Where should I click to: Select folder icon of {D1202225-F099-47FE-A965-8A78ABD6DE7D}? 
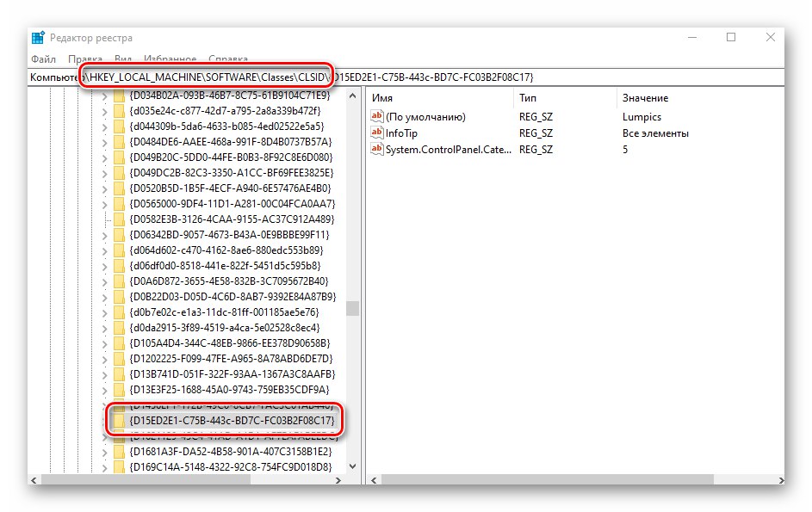[119, 360]
